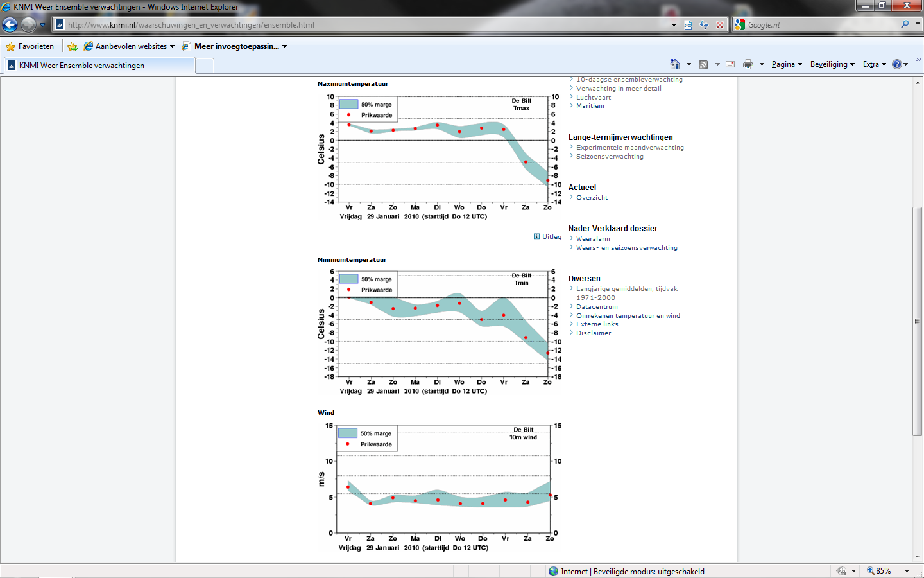Click the magnifier search icon beside Google.nl
This screenshot has width=924, height=578.
905,24
